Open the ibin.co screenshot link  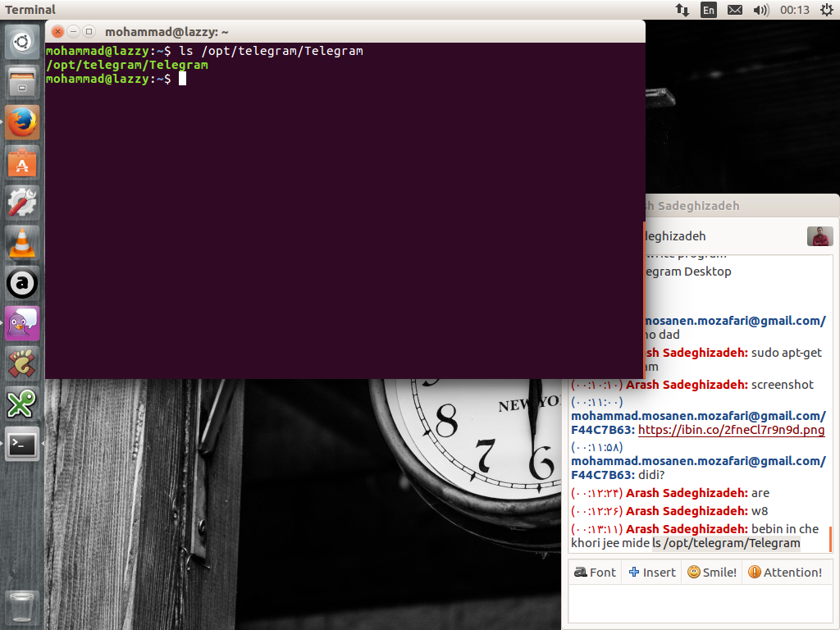731,430
